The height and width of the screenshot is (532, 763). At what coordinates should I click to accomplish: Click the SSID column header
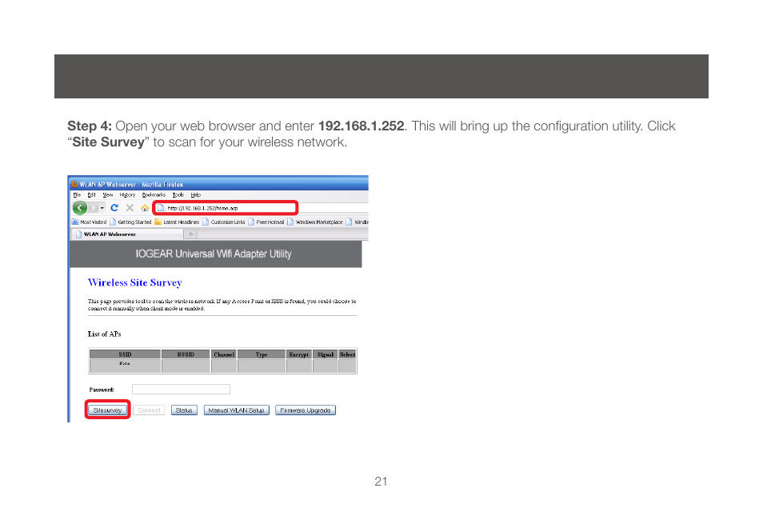[125, 354]
